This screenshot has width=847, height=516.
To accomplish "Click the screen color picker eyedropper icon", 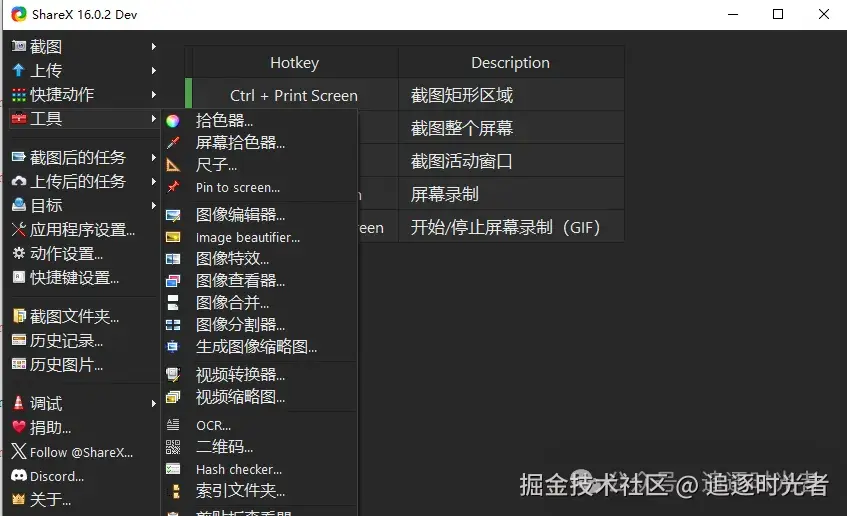I will [x=173, y=143].
